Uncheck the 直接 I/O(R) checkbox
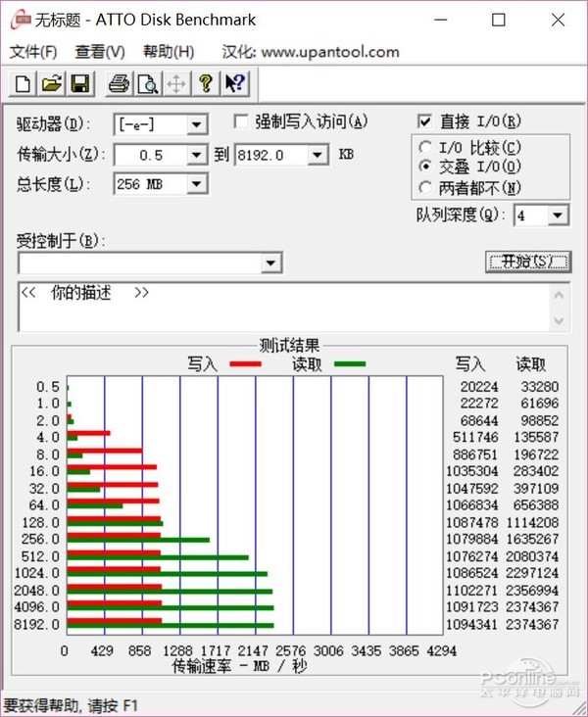Image resolution: width=588 pixels, height=717 pixels. click(x=424, y=121)
